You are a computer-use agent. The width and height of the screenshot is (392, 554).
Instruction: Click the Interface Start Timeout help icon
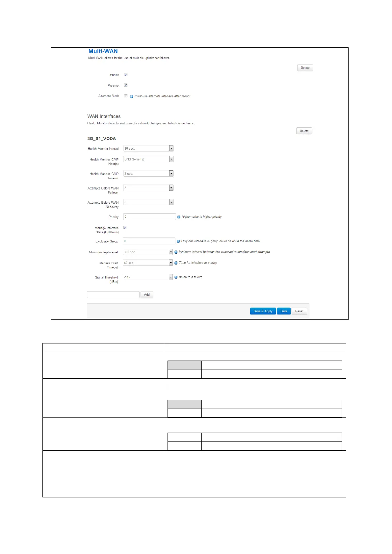(x=176, y=263)
